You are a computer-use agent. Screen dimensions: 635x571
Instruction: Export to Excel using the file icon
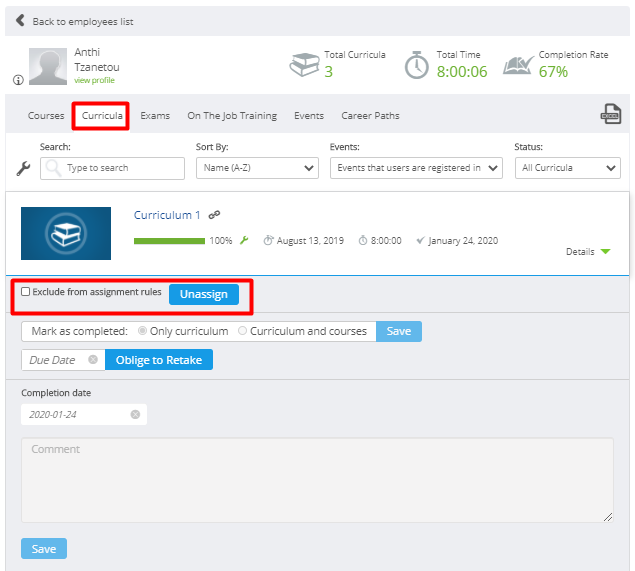point(610,114)
